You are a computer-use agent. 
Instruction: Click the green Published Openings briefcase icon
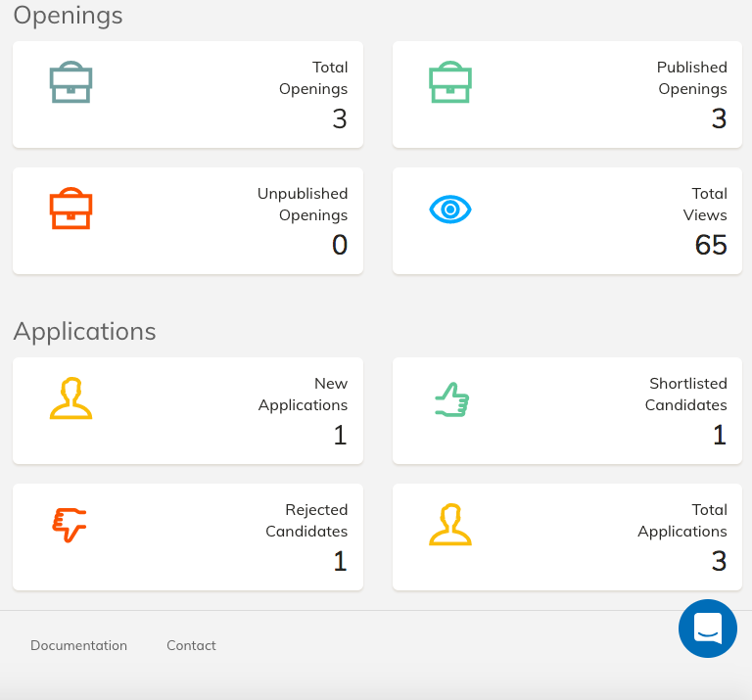(x=450, y=82)
